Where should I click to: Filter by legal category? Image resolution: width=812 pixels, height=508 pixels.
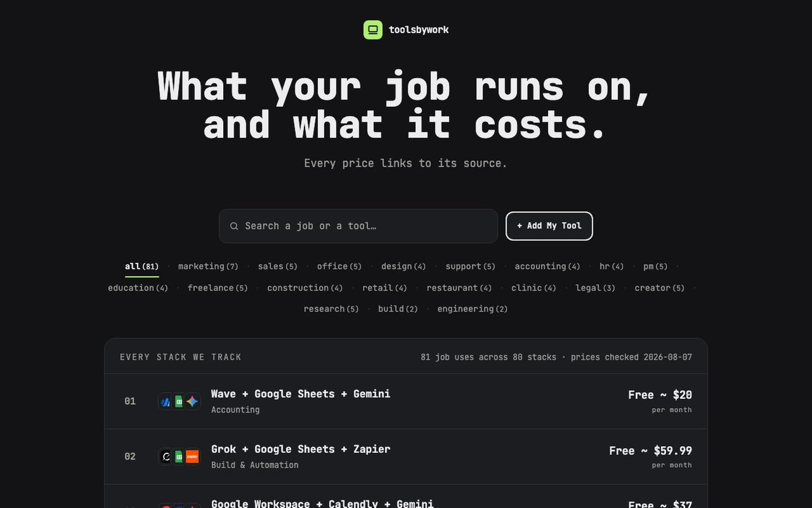click(x=595, y=288)
